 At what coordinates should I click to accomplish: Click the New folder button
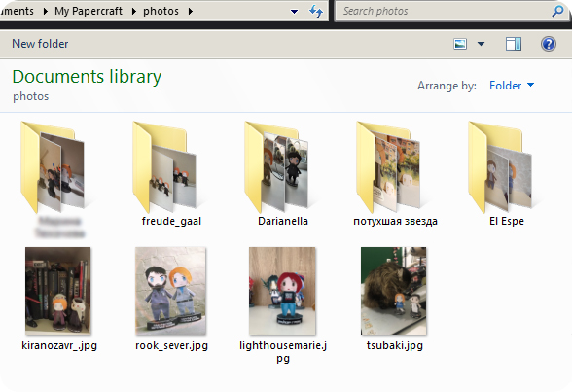tap(40, 44)
